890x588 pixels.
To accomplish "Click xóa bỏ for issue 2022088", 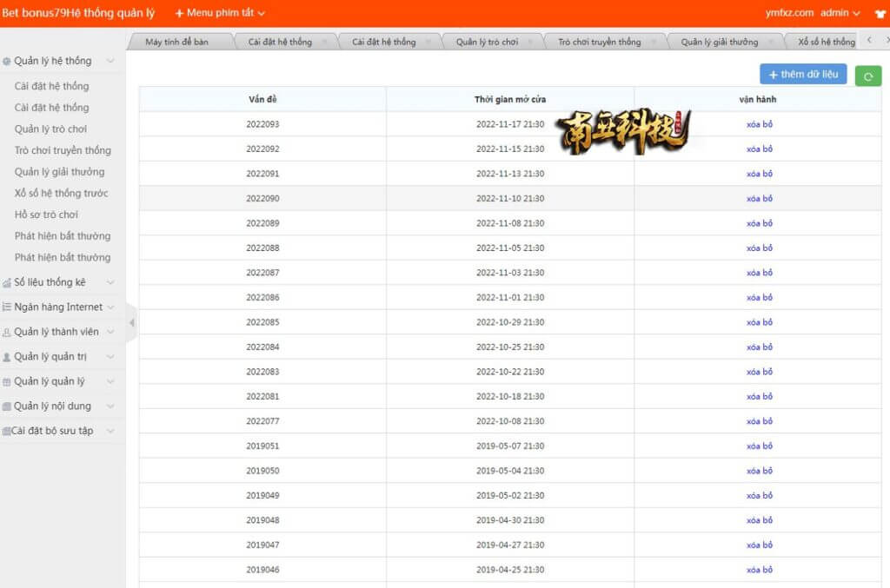I will click(x=760, y=248).
